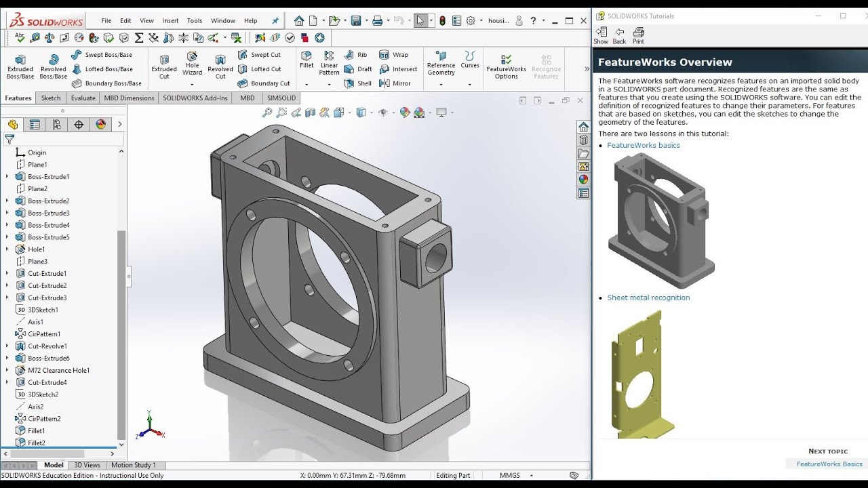
Task: Choose Boundary Boss/Base feature
Action: [x=106, y=83]
